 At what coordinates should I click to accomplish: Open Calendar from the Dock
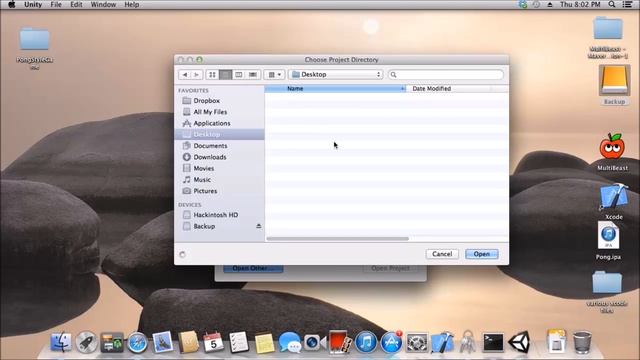pyautogui.click(x=213, y=342)
